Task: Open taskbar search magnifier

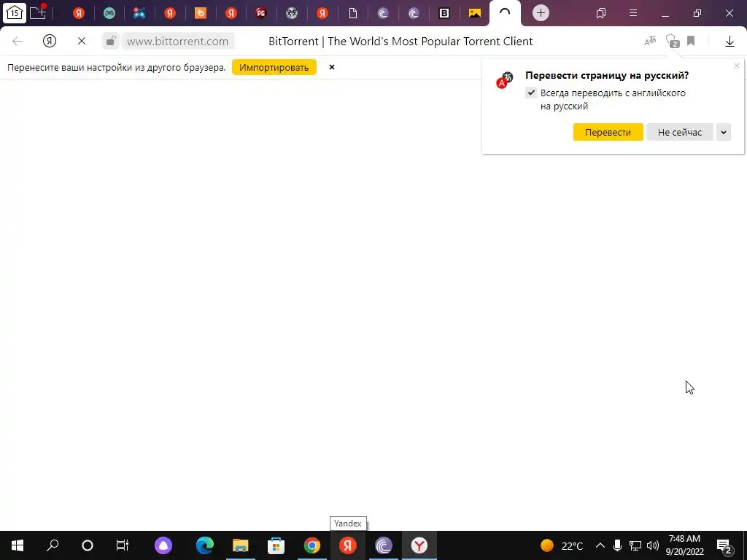Action: (x=53, y=545)
